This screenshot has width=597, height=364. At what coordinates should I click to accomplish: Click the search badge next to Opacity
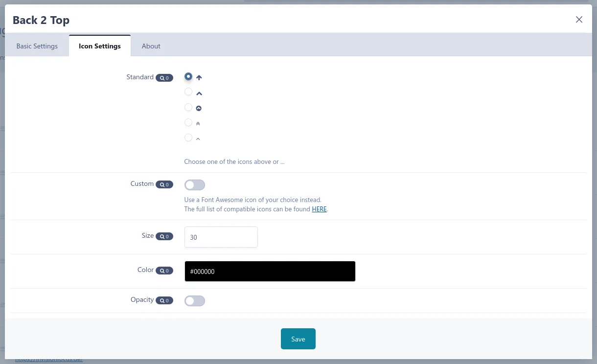[164, 300]
